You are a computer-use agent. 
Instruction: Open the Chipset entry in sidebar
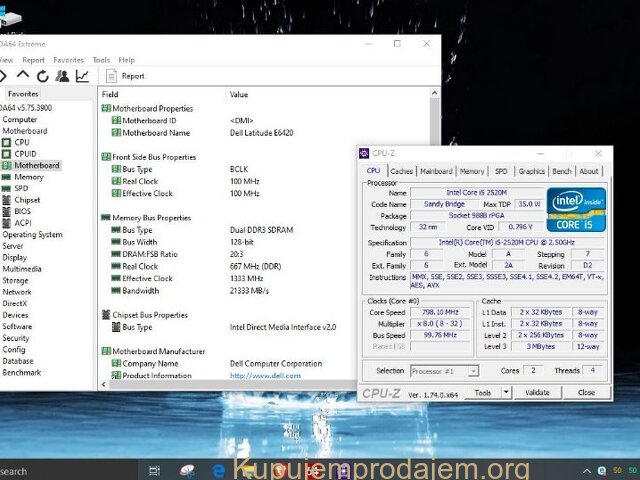(x=27, y=200)
